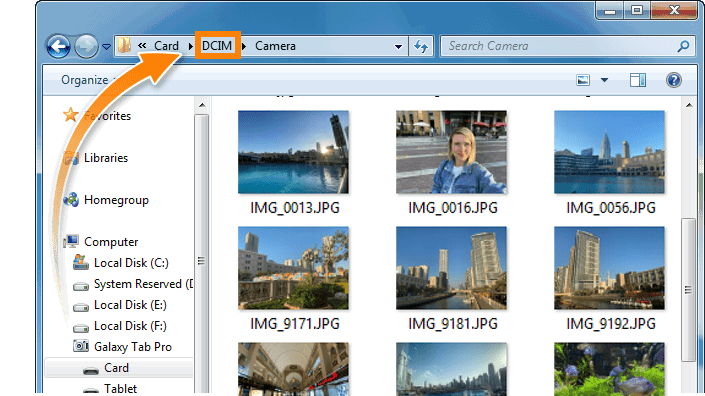Select Computer in the navigation pane
This screenshot has width=705, height=396.
111,242
